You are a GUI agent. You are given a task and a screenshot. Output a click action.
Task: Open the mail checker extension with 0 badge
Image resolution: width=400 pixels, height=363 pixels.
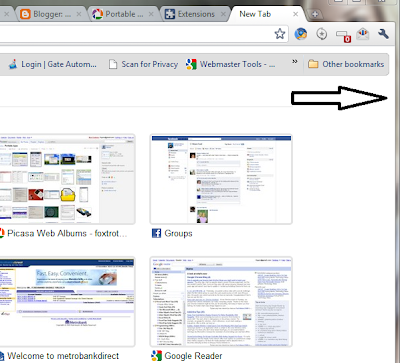343,35
